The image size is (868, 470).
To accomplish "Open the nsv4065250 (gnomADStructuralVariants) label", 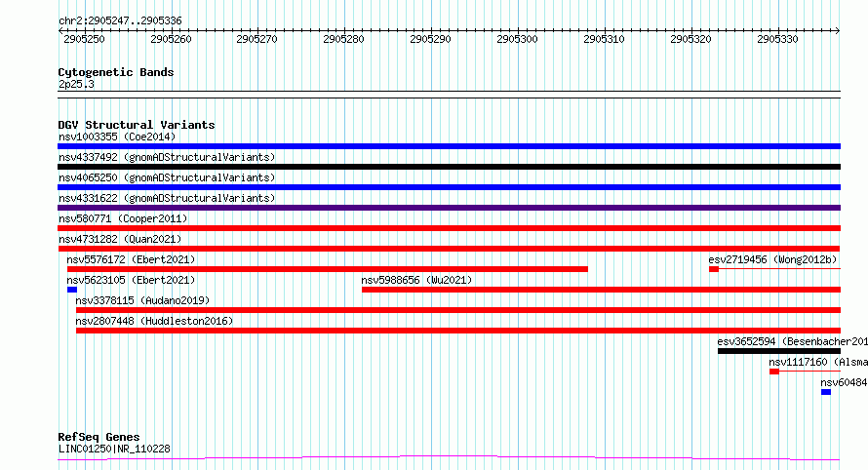I will (x=167, y=177).
